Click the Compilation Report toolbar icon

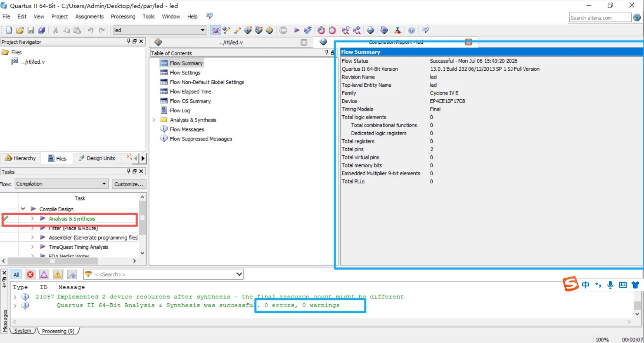pyautogui.click(x=370, y=30)
